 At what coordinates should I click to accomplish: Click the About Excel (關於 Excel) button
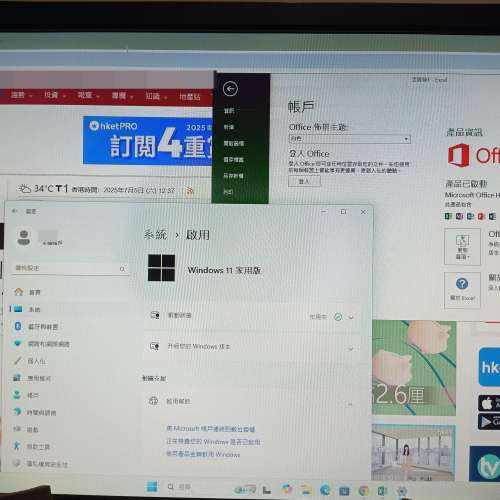pos(462,290)
